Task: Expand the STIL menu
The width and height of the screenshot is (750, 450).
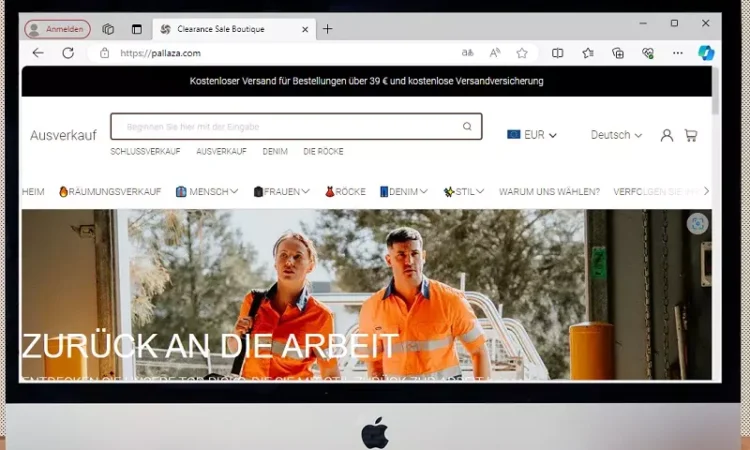Action: 463,192
